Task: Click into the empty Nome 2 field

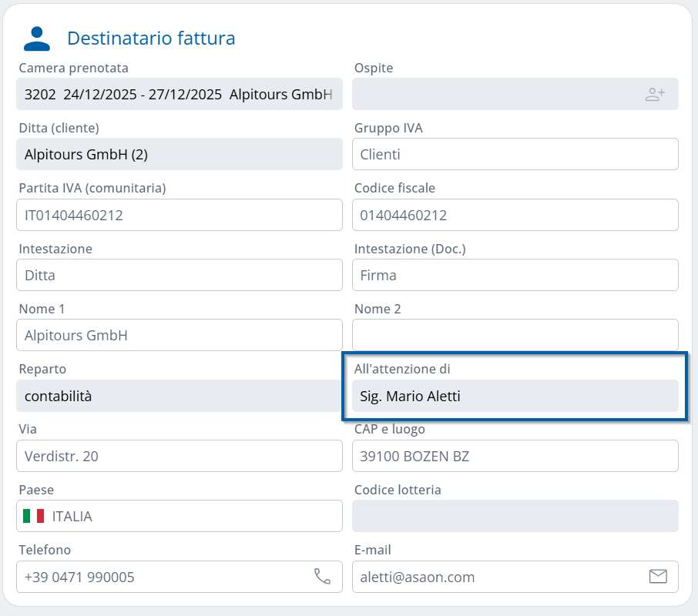Action: coord(515,335)
